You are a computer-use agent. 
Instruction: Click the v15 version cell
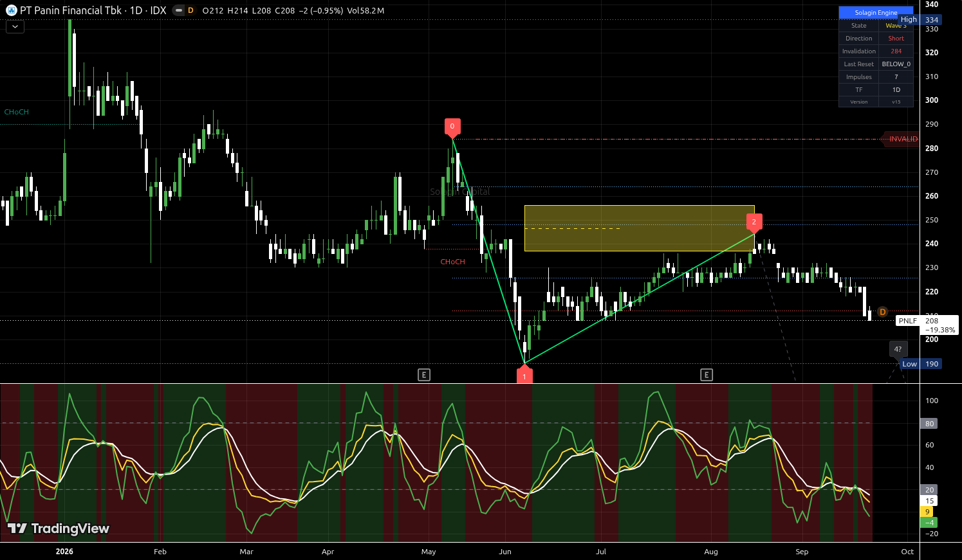click(896, 102)
